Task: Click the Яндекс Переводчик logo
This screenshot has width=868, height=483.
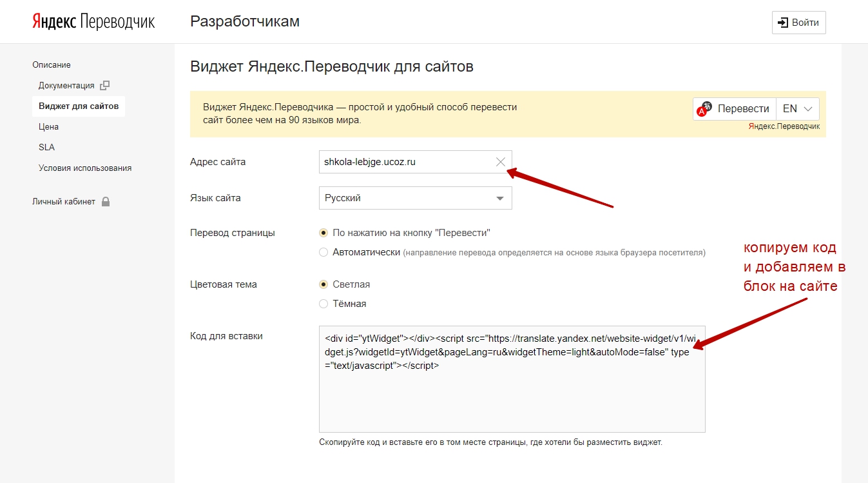Action: (x=94, y=22)
